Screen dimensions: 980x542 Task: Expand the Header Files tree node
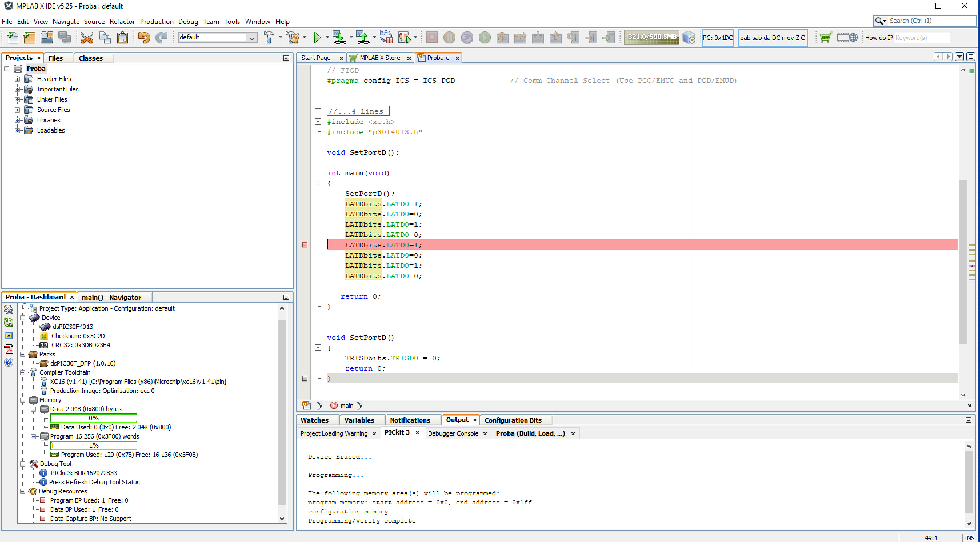(x=18, y=79)
